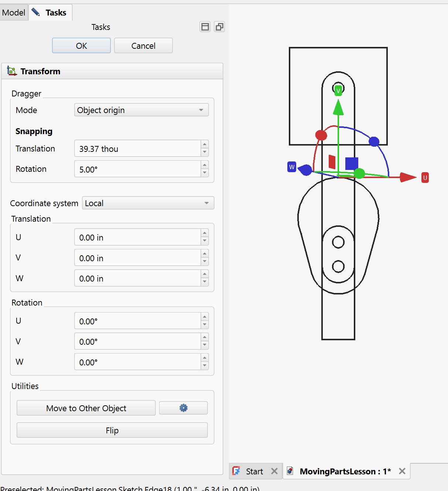Image resolution: width=448 pixels, height=491 pixels.
Task: Click the Flip button
Action: point(112,430)
